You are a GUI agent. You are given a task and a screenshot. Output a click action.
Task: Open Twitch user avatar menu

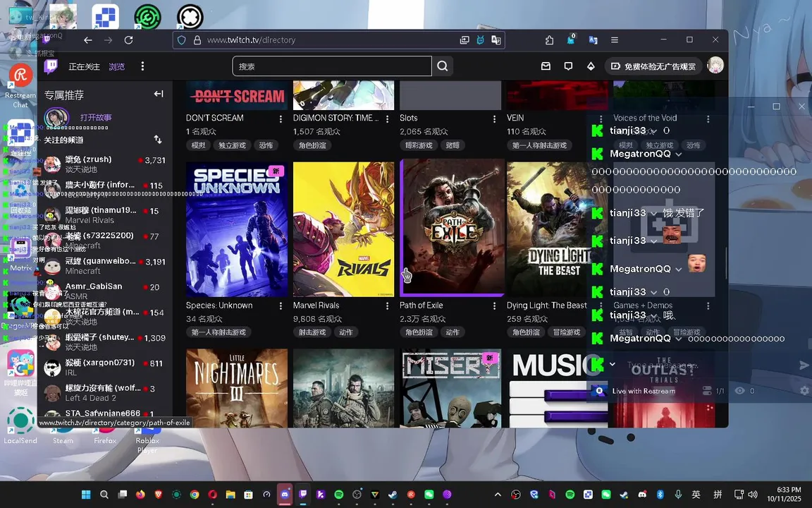715,66
